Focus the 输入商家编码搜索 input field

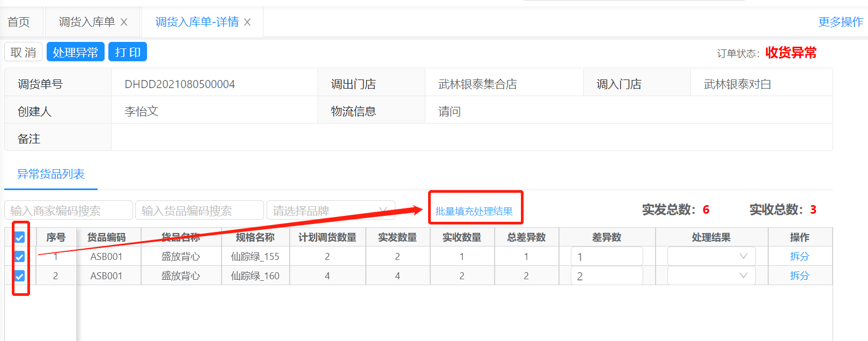pos(69,211)
